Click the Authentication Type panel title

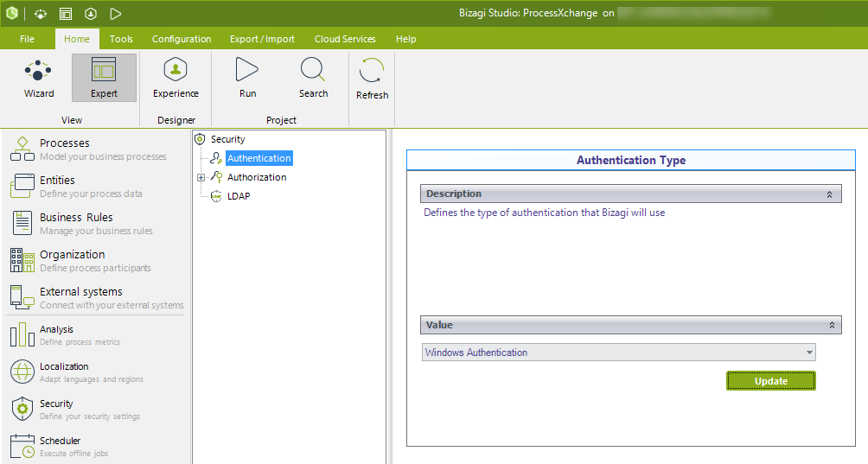tap(631, 161)
